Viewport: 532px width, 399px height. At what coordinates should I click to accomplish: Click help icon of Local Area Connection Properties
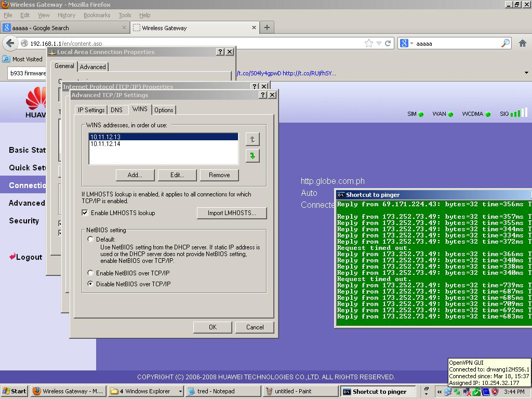(x=220, y=51)
